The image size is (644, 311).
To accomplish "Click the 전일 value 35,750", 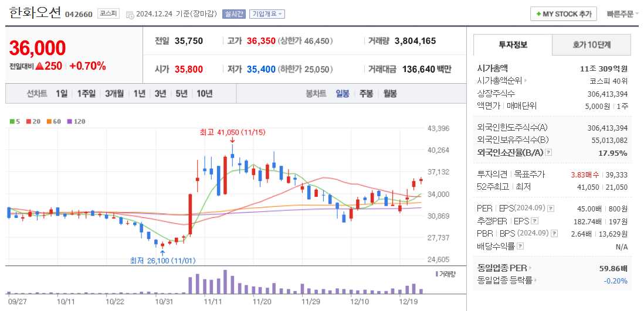I will point(189,41).
